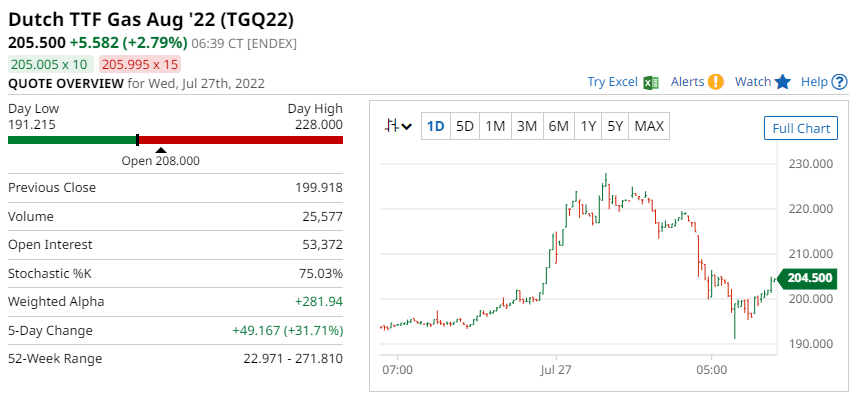Select the 1D chart period tab
This screenshot has width=855, height=414.
(x=436, y=126)
